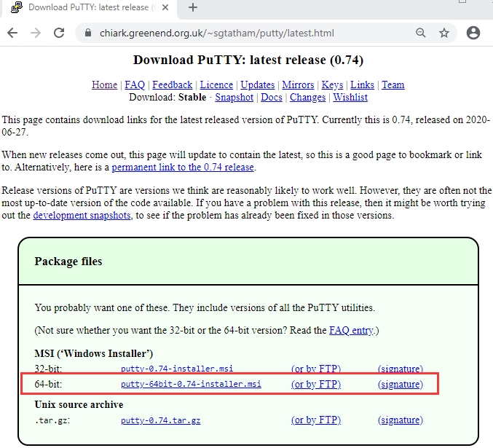Download putty-64bit-0.74-installer.msi
This screenshot has width=493, height=448.
point(191,384)
